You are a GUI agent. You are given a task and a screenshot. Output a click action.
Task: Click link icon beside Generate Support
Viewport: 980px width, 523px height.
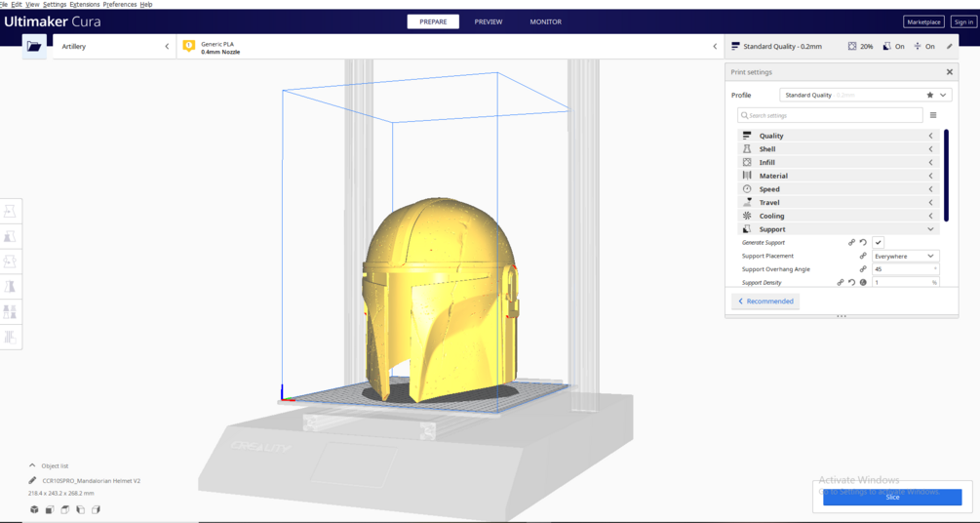(x=851, y=243)
